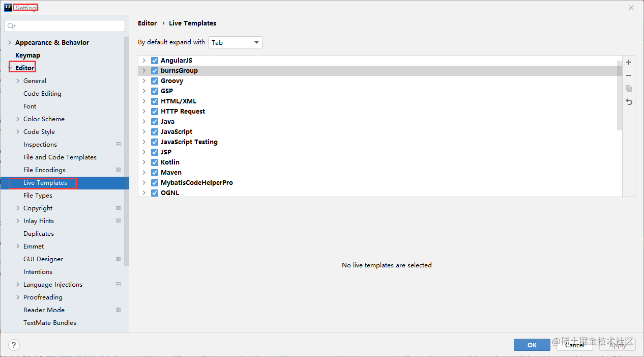Click the project-level icon beside Language Injections
The width and height of the screenshot is (644, 357).
coord(118,284)
